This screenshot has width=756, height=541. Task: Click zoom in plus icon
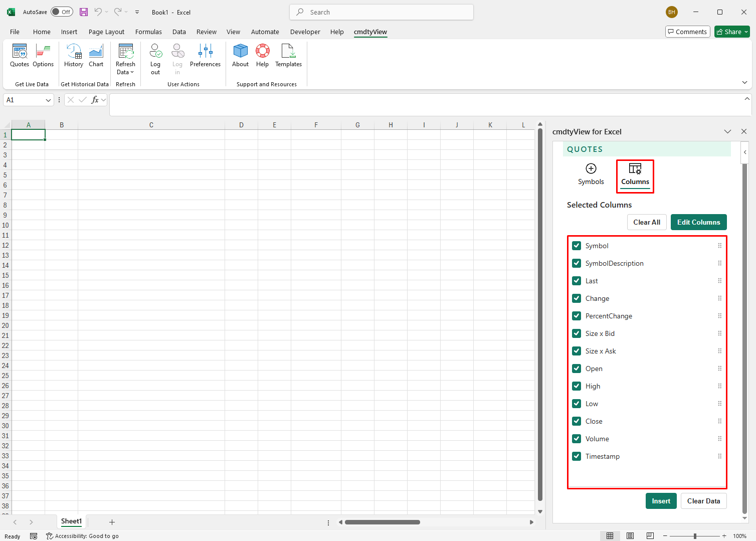[x=724, y=536]
